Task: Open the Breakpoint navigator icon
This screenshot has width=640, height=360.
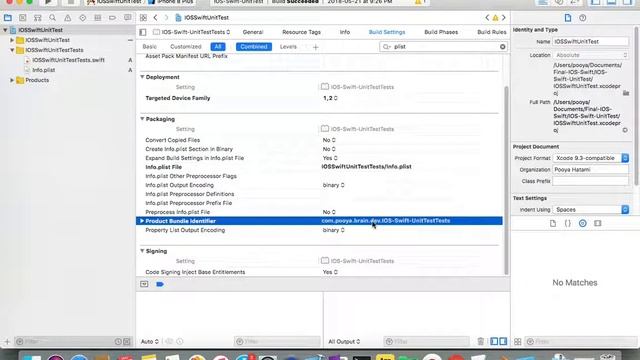Action: tap(112, 18)
